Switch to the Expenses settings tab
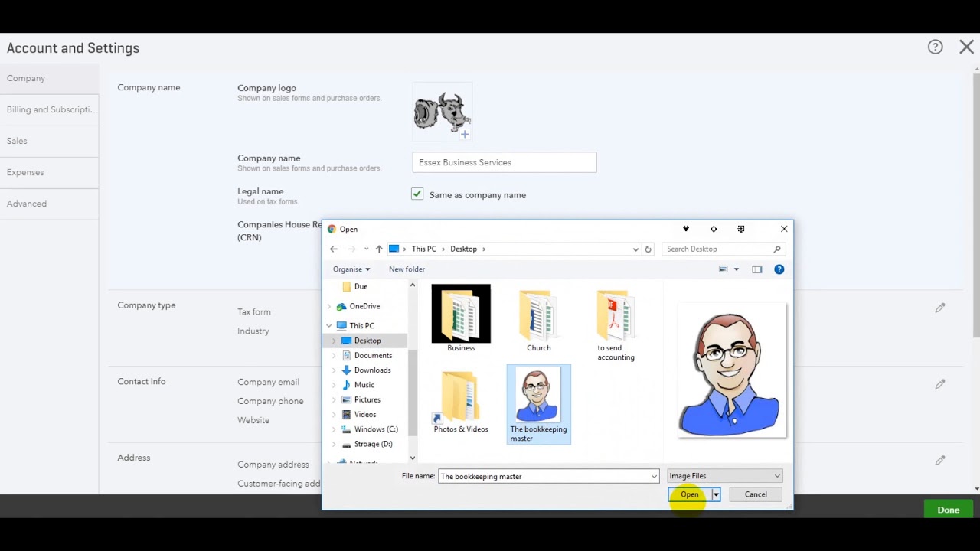 tap(49, 172)
